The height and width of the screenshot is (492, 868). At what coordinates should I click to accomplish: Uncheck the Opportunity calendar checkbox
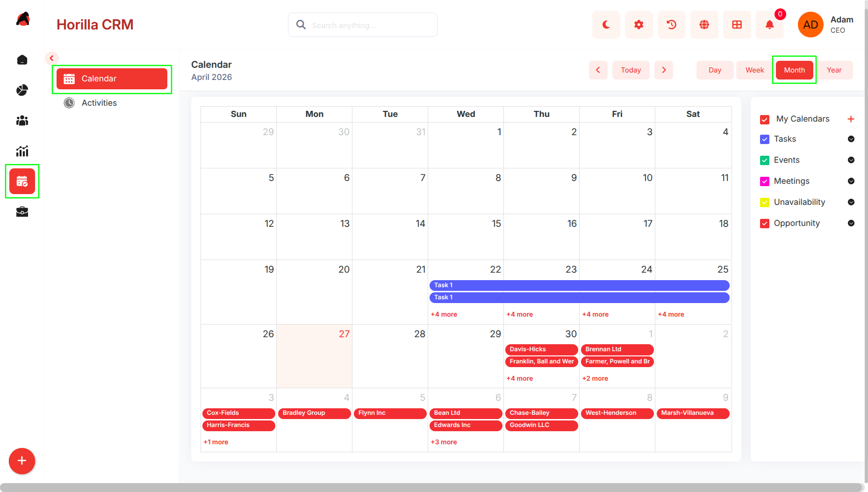(x=765, y=224)
